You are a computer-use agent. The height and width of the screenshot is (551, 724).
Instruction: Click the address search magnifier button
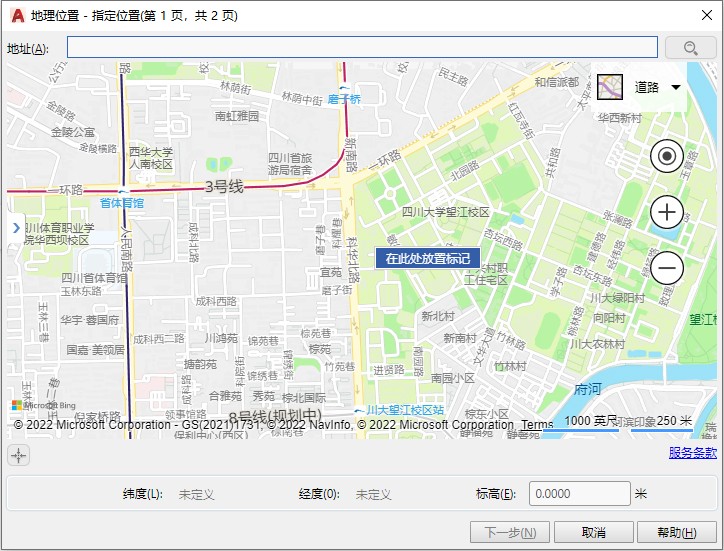(x=690, y=48)
